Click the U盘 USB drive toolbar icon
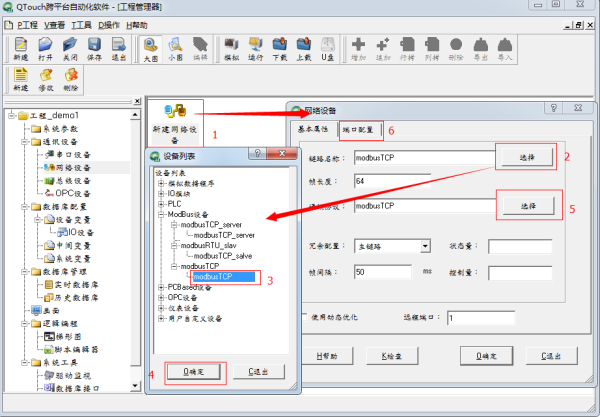Viewport: 600px width, 417px height. click(326, 49)
